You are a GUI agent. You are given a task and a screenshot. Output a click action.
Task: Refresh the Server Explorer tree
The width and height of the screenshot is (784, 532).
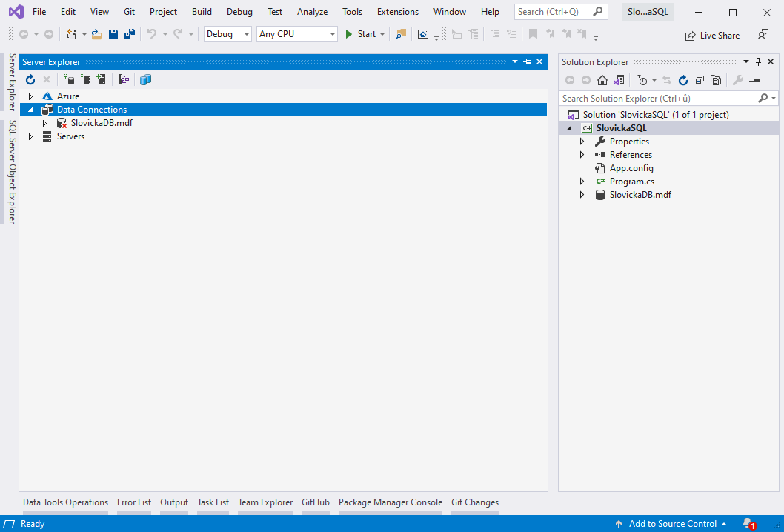(x=30, y=79)
